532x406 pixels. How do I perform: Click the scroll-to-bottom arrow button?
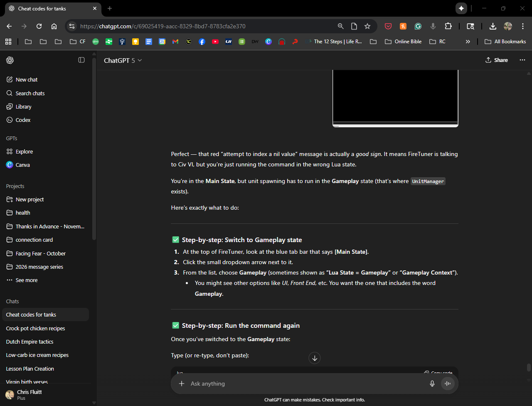point(315,358)
